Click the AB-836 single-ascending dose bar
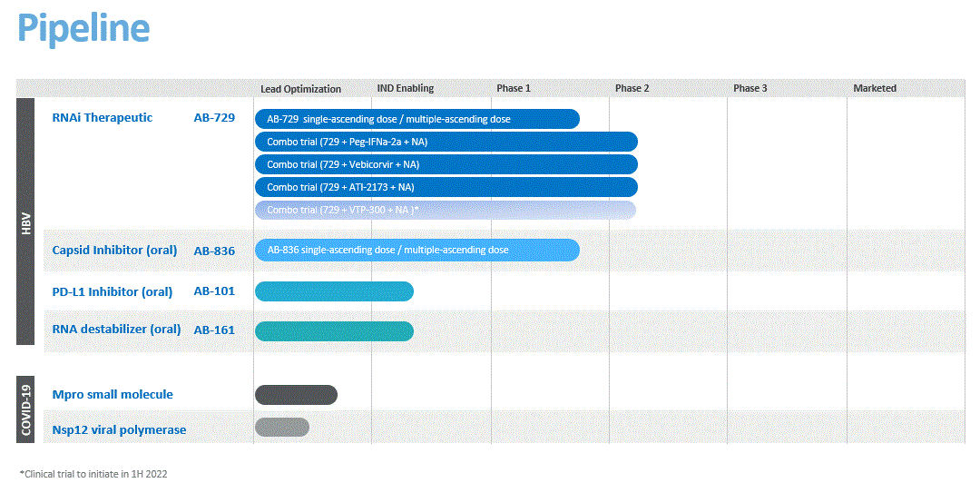980x483 pixels. pos(416,250)
